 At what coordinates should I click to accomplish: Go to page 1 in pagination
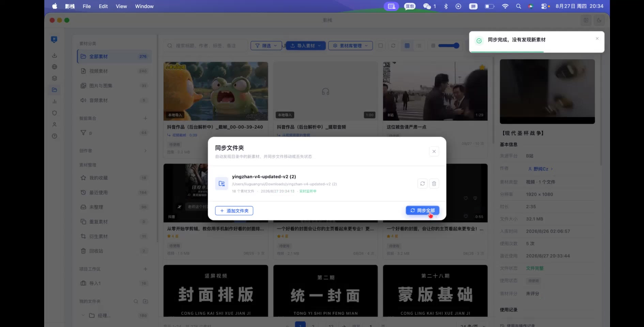click(300, 325)
